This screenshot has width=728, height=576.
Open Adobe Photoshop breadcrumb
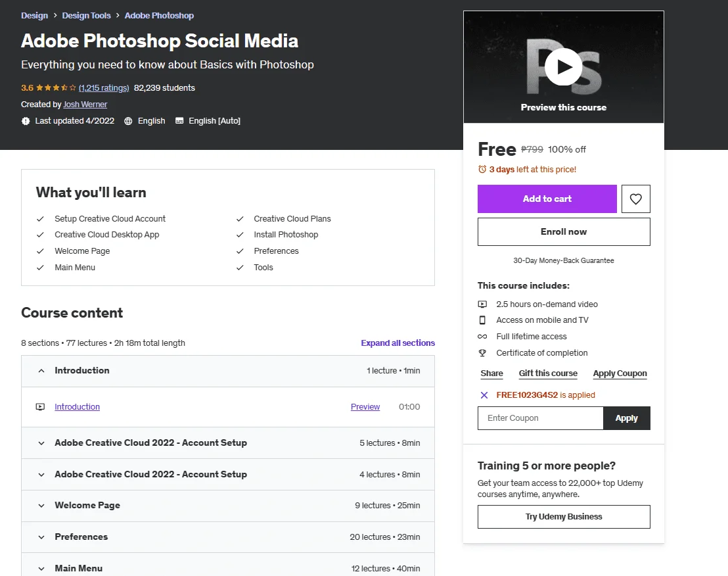coord(159,15)
